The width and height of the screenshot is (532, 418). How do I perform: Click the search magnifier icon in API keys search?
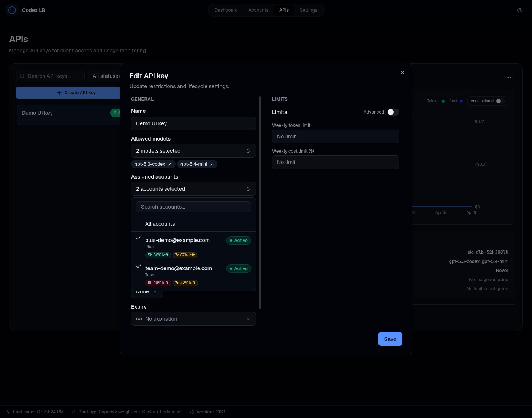(x=22, y=76)
